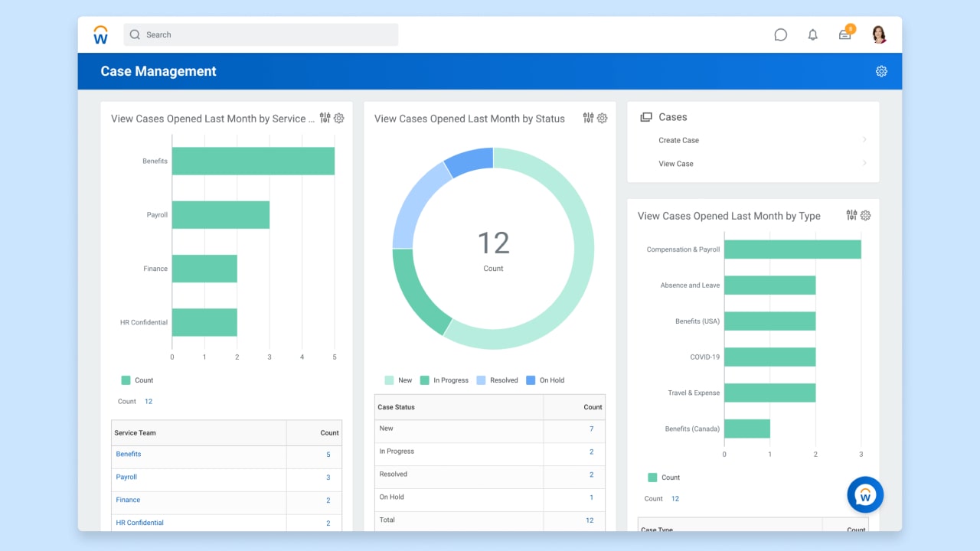Sort by Service Team column header
980x551 pixels.
click(135, 433)
